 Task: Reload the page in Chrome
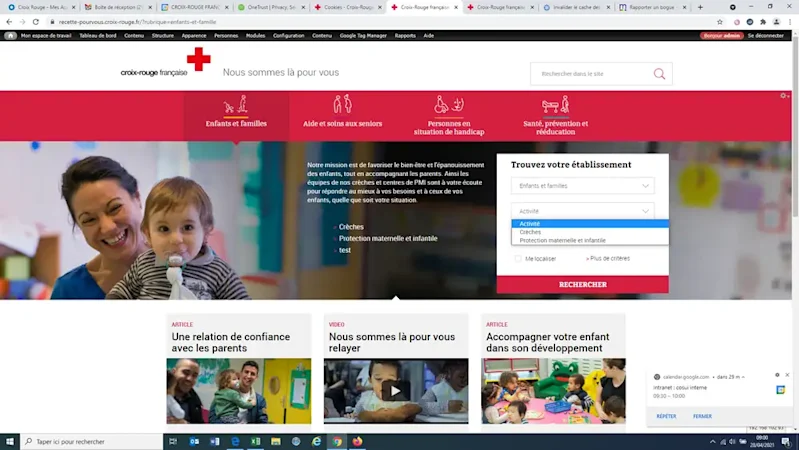[36, 22]
